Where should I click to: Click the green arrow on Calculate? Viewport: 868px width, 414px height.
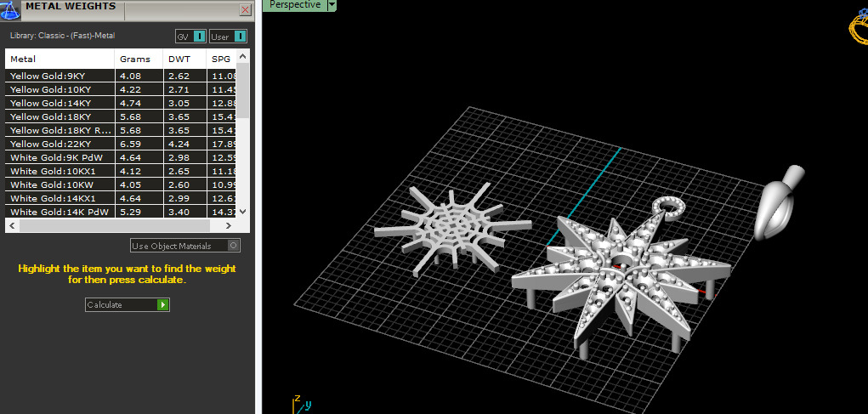162,305
